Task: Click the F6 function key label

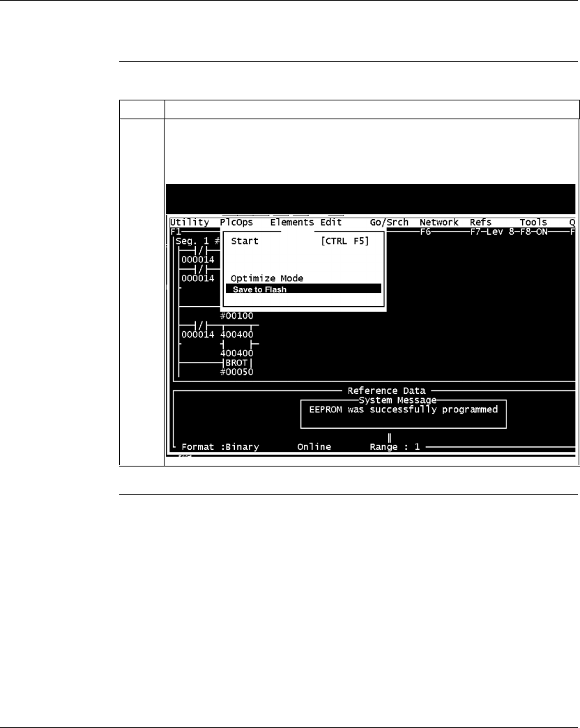Action: coord(425,232)
